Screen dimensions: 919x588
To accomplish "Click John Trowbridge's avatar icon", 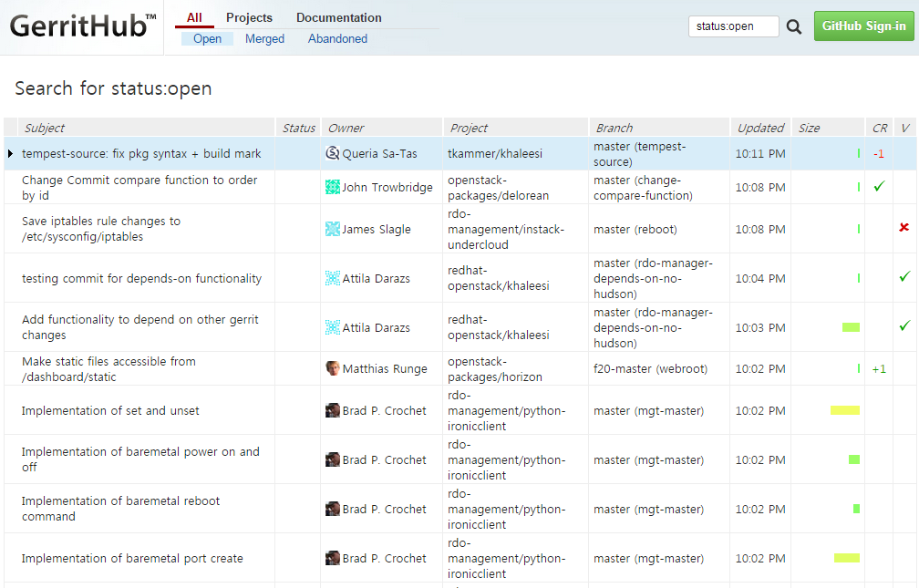I will (332, 187).
